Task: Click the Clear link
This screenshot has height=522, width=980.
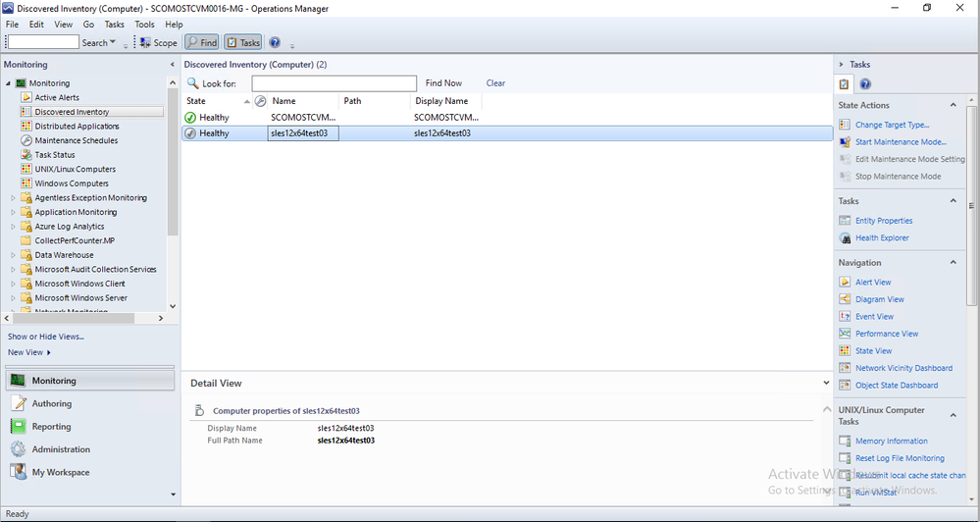Action: 495,83
